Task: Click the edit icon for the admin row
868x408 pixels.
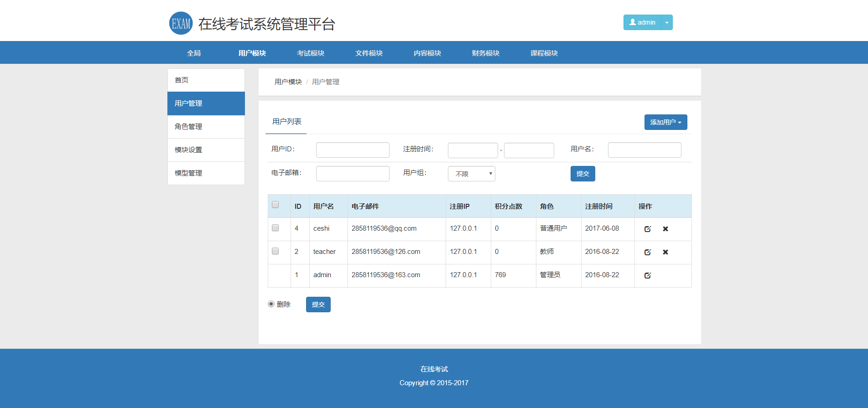Action: pyautogui.click(x=647, y=275)
